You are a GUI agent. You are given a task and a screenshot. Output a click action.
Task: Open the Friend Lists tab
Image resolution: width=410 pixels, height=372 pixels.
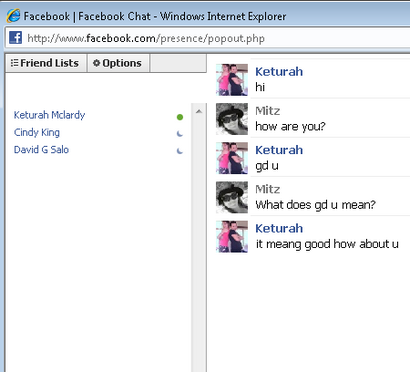[x=45, y=63]
